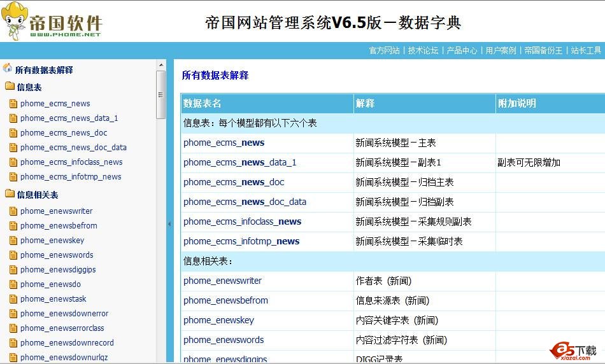Click table link phome_enewskey
605x364 pixels.
(x=219, y=320)
